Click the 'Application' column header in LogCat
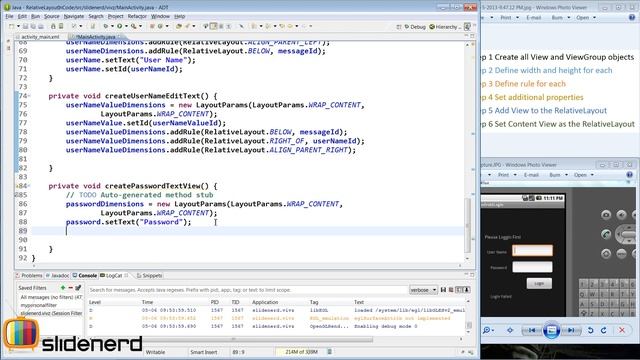The image size is (640, 360). click(x=265, y=302)
